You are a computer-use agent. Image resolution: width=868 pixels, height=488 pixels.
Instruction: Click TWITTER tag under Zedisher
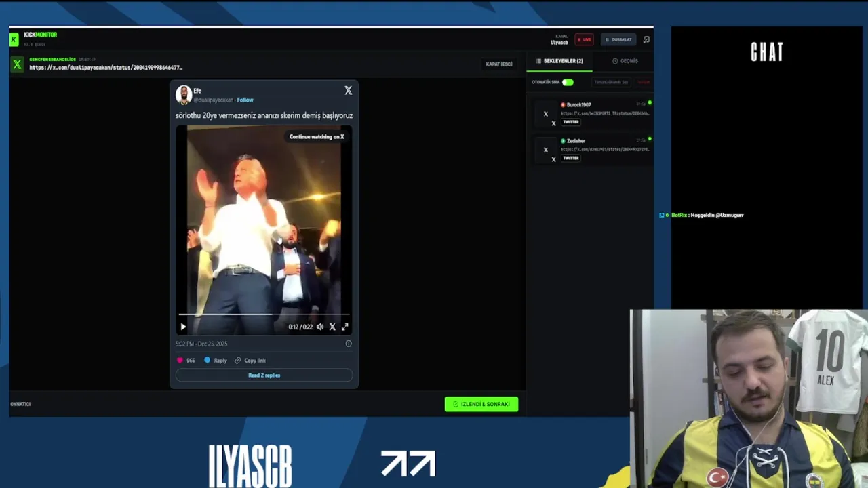click(571, 159)
